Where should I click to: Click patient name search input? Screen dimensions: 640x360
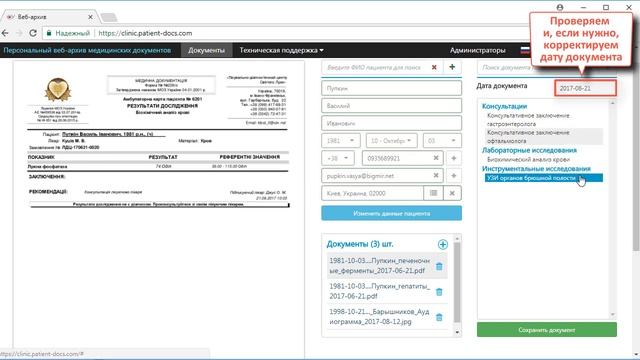(x=376, y=67)
